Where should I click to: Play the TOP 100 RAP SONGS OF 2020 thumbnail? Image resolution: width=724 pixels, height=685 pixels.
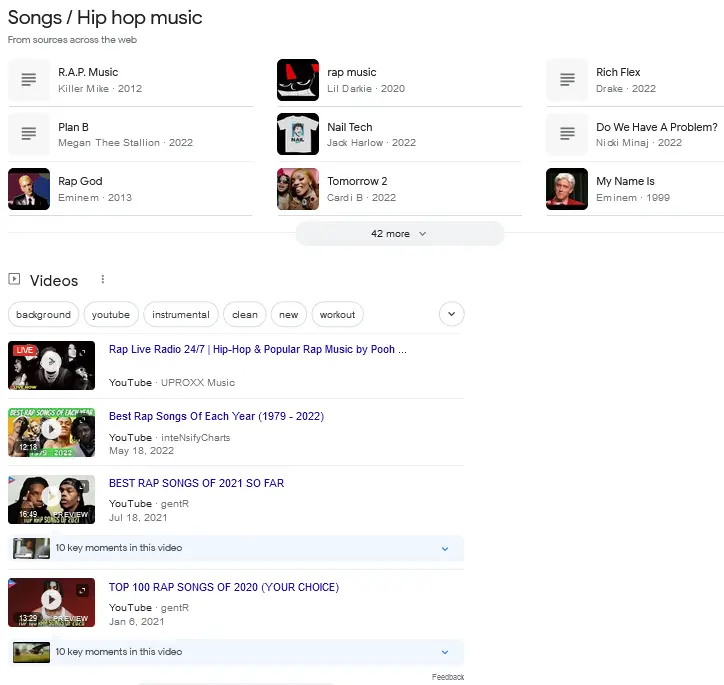51,602
